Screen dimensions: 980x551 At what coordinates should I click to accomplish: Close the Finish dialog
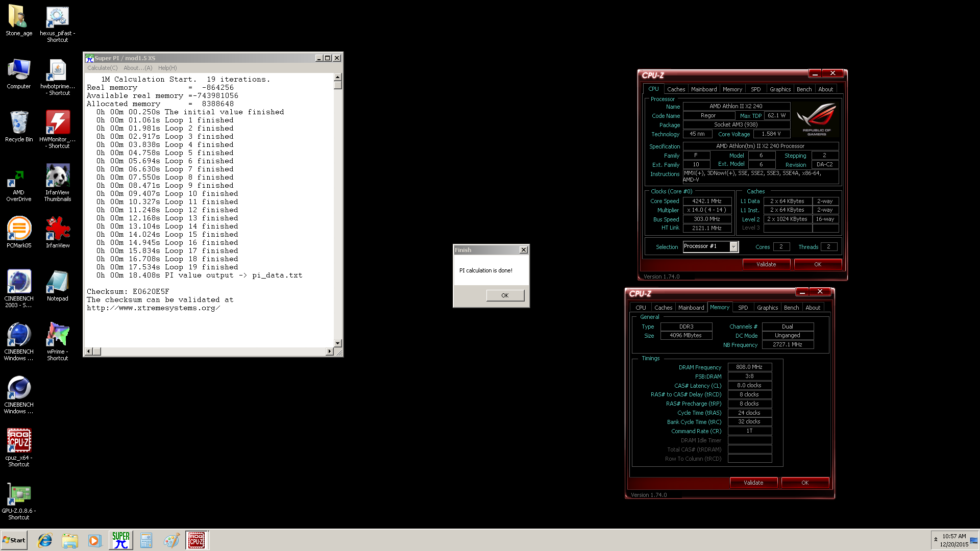tap(523, 250)
